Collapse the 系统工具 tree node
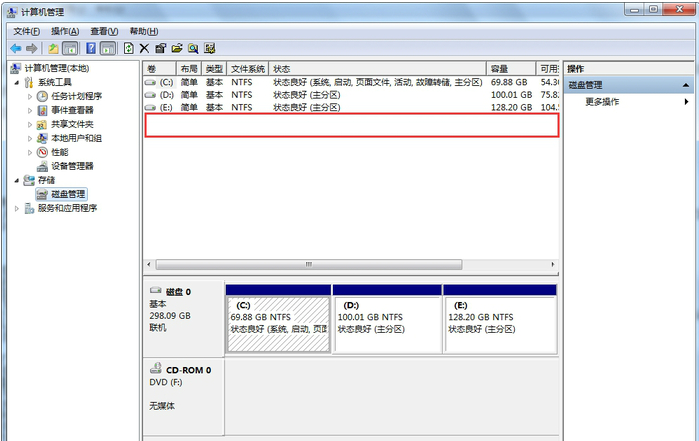 tap(17, 82)
